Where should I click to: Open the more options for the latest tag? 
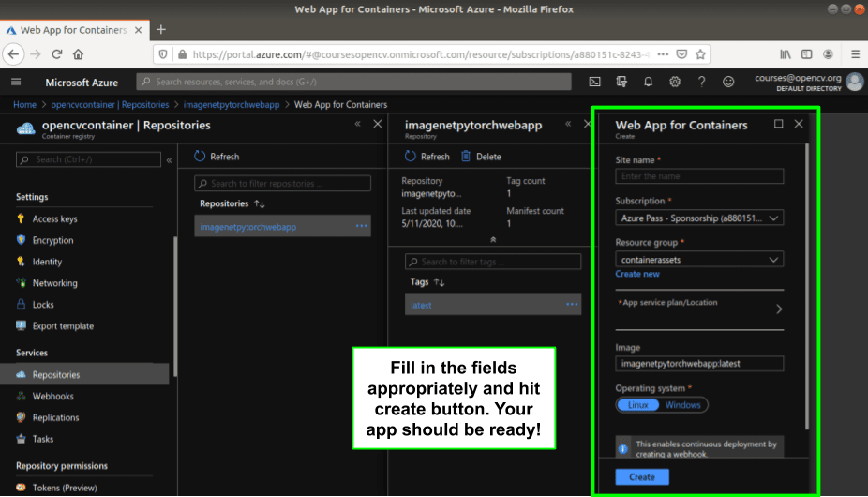[572, 304]
